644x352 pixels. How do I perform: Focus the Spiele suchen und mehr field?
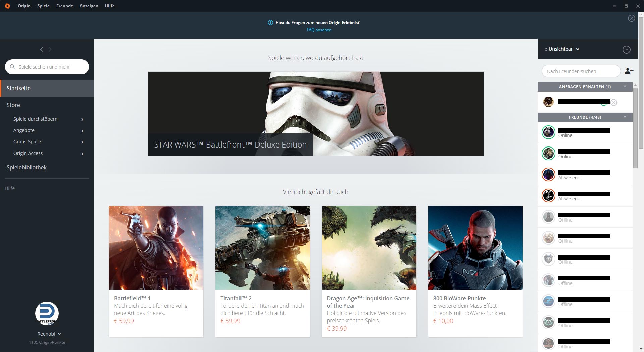(47, 67)
